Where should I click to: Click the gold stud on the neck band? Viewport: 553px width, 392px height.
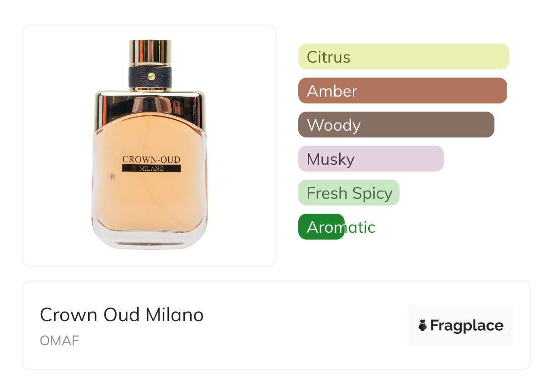click(151, 76)
